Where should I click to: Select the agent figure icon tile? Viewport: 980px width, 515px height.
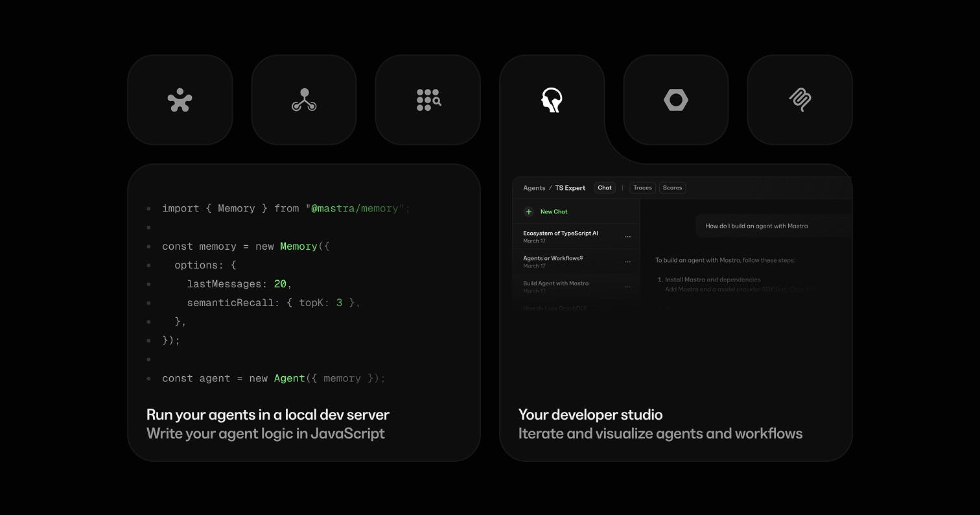coord(180,100)
